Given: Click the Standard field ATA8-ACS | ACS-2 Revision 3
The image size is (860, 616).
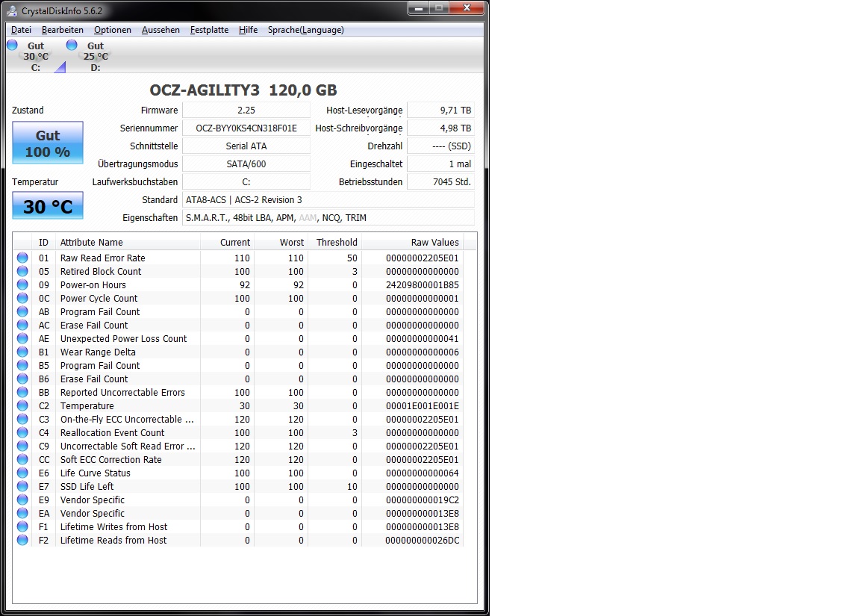Looking at the screenshot, I should 328,199.
